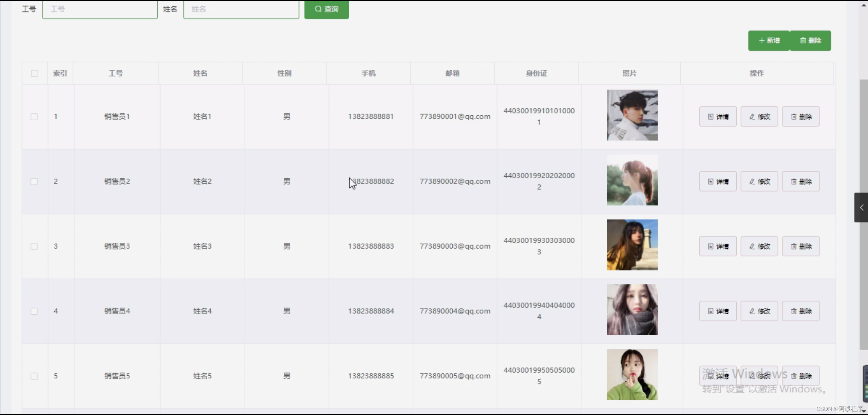Check the checkbox for row 4

tap(34, 311)
